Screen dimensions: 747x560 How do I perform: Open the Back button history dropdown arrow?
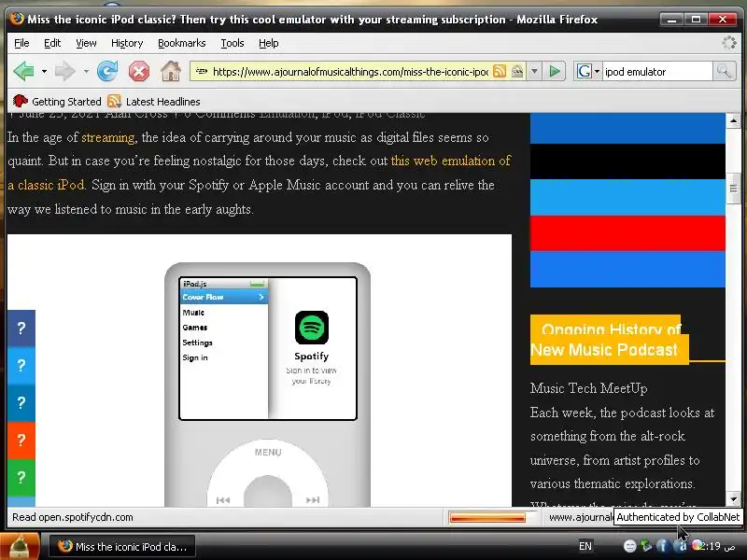click(x=44, y=72)
